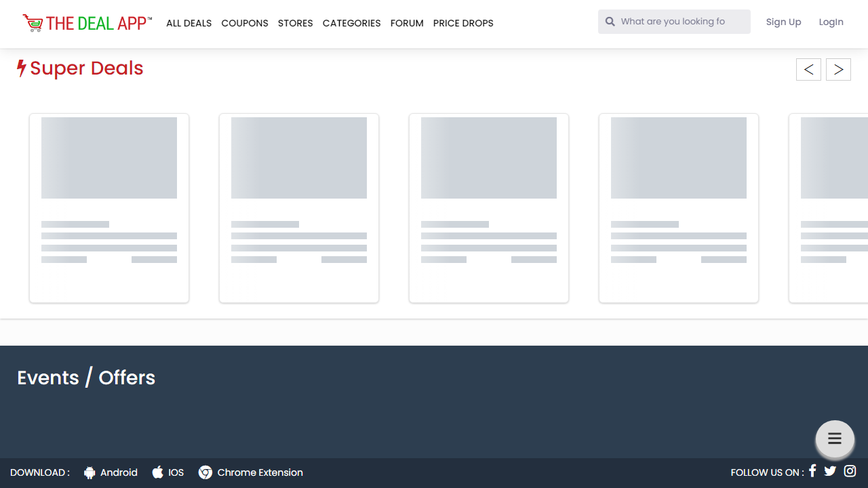The height and width of the screenshot is (488, 868).
Task: Click the Chrome Extension icon
Action: coord(205,472)
